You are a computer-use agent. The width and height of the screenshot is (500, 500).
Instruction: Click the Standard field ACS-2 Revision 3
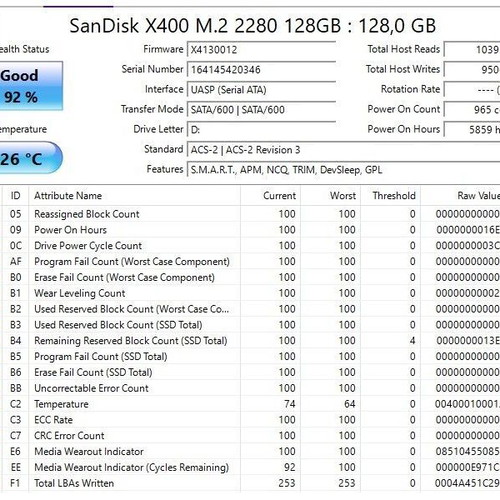click(x=343, y=150)
